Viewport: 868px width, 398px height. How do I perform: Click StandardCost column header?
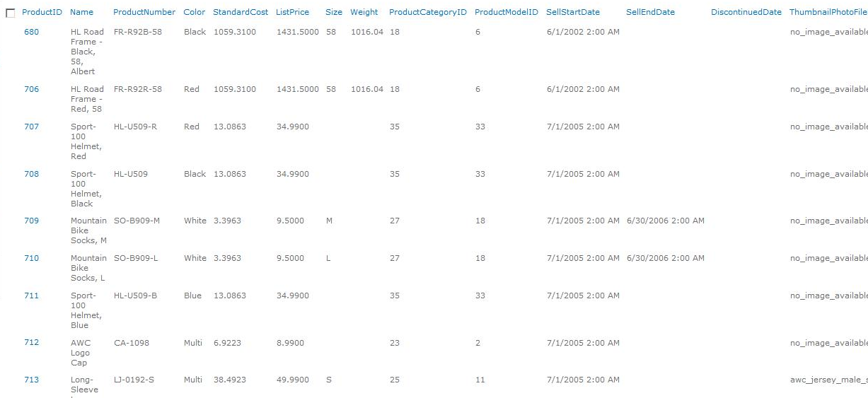[x=241, y=12]
